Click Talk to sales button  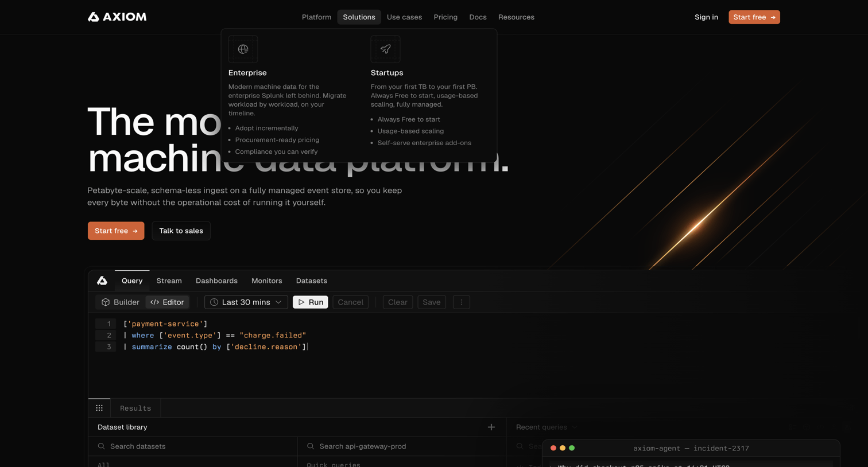181,231
